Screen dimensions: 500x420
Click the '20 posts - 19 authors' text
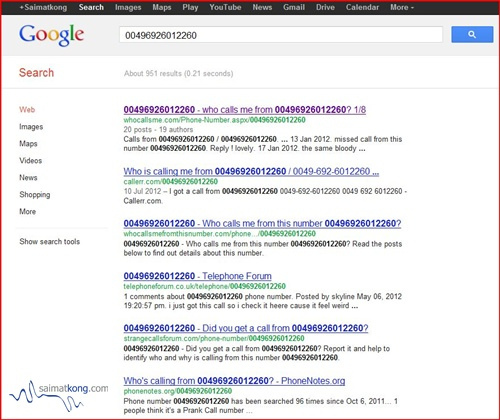tap(158, 130)
